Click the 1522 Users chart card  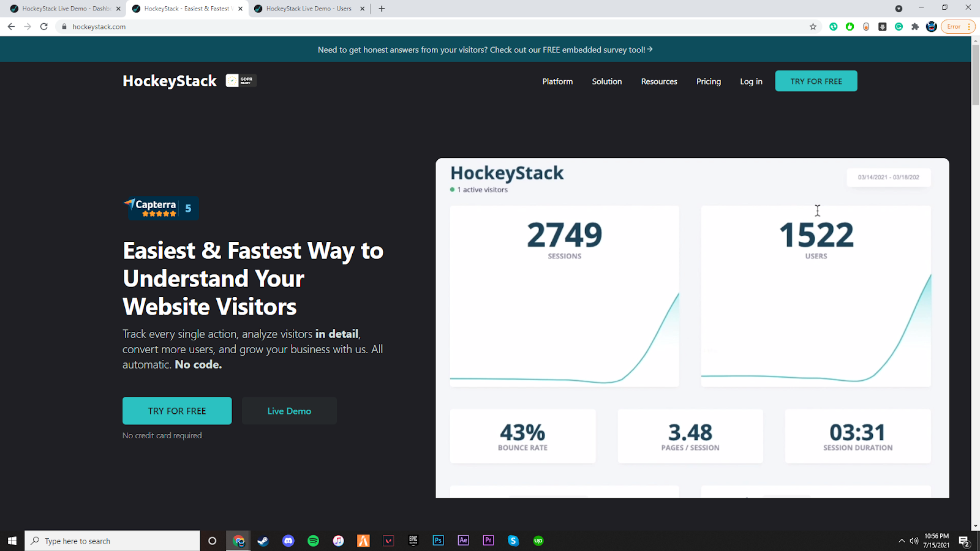click(x=816, y=296)
